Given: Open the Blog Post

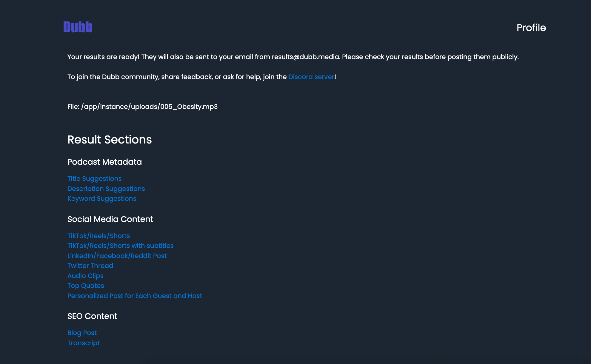Looking at the screenshot, I should pyautogui.click(x=82, y=333).
